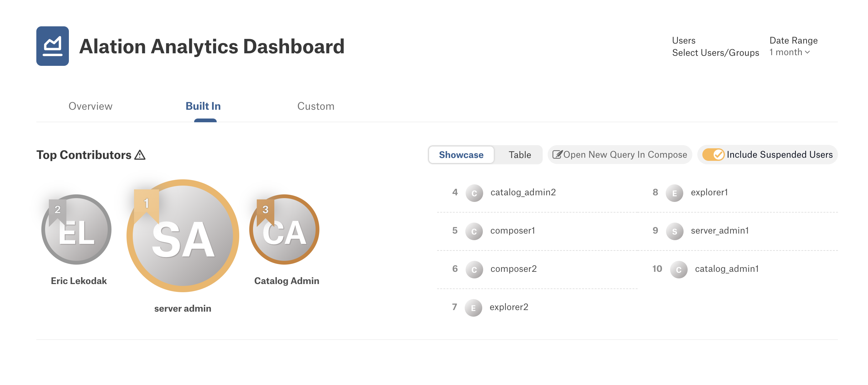
Task: Click the rank 2 ribbon badge
Action: (x=58, y=213)
